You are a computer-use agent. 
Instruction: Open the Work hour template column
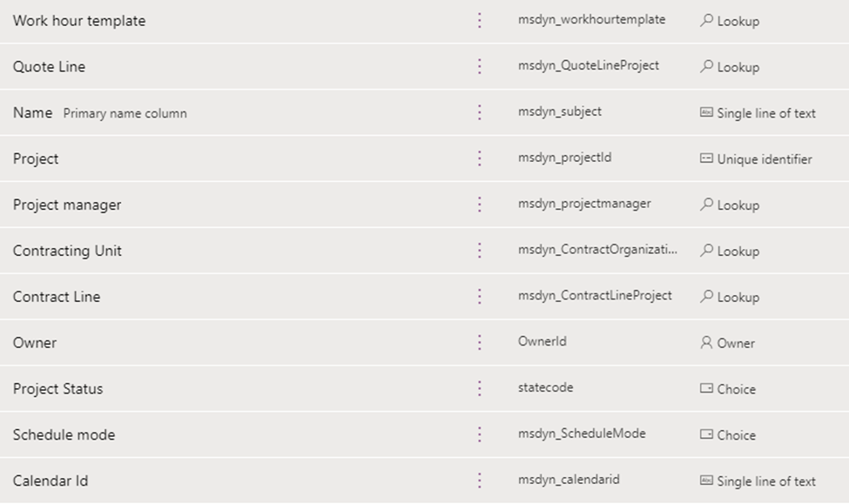coord(79,21)
